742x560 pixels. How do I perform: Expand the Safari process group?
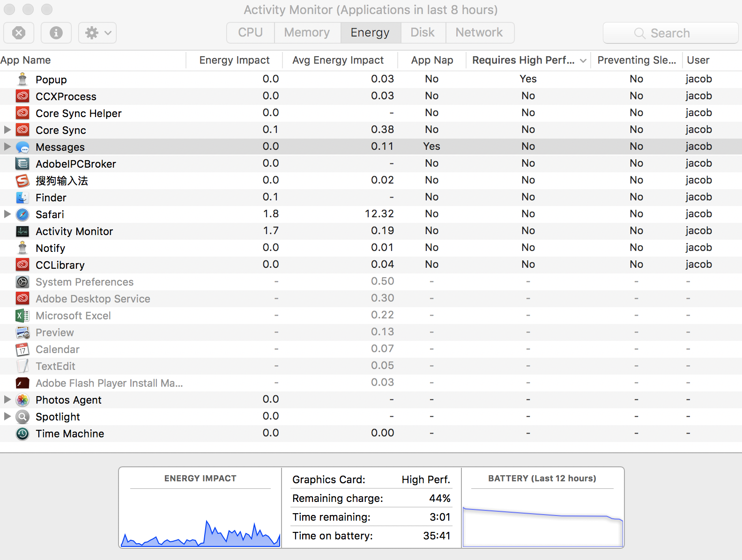7,214
